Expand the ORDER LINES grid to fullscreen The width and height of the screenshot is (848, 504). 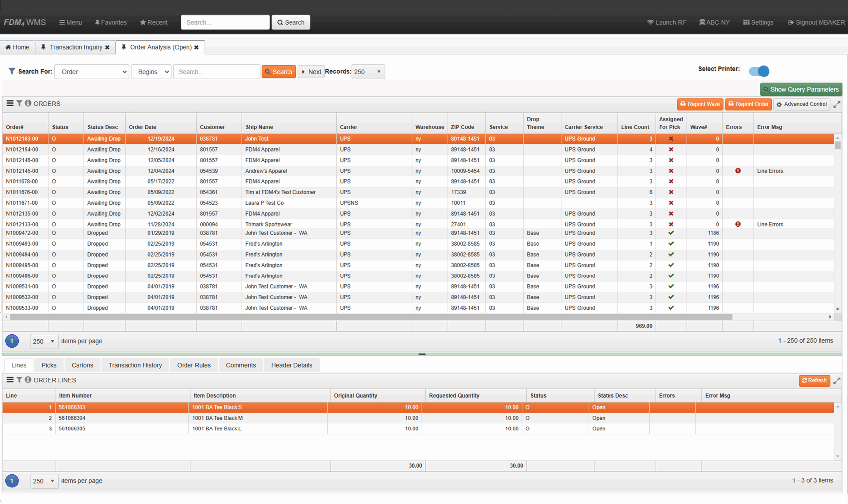(x=837, y=381)
